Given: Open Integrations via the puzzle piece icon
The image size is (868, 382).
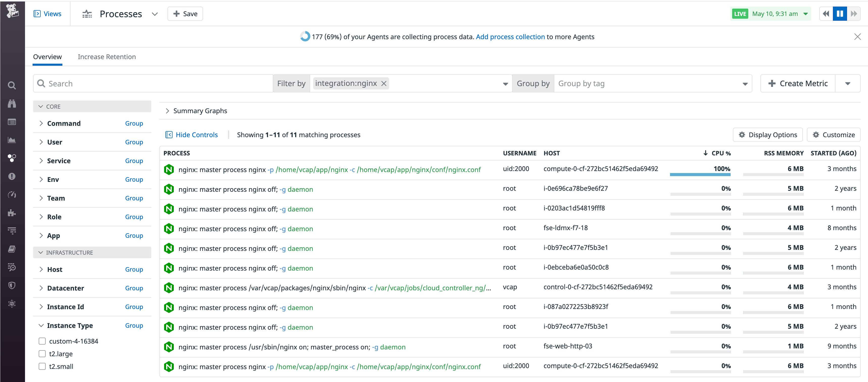Looking at the screenshot, I should click(x=12, y=213).
